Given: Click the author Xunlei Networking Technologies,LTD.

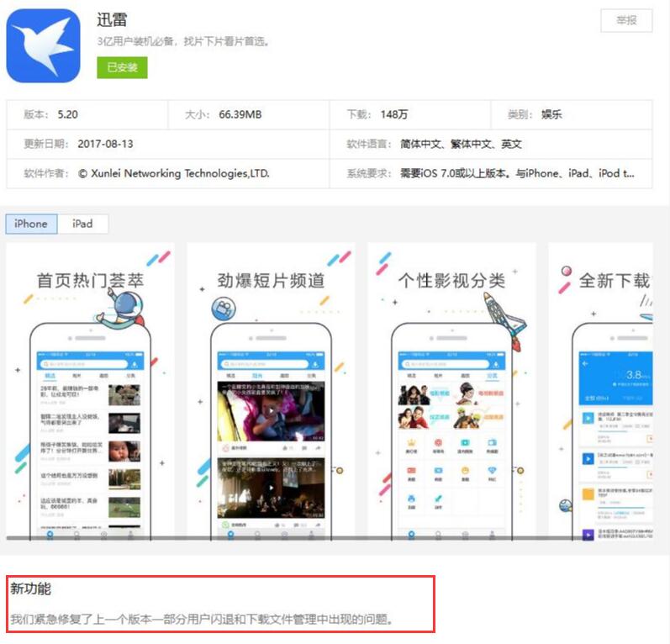Looking at the screenshot, I should click(x=174, y=173).
